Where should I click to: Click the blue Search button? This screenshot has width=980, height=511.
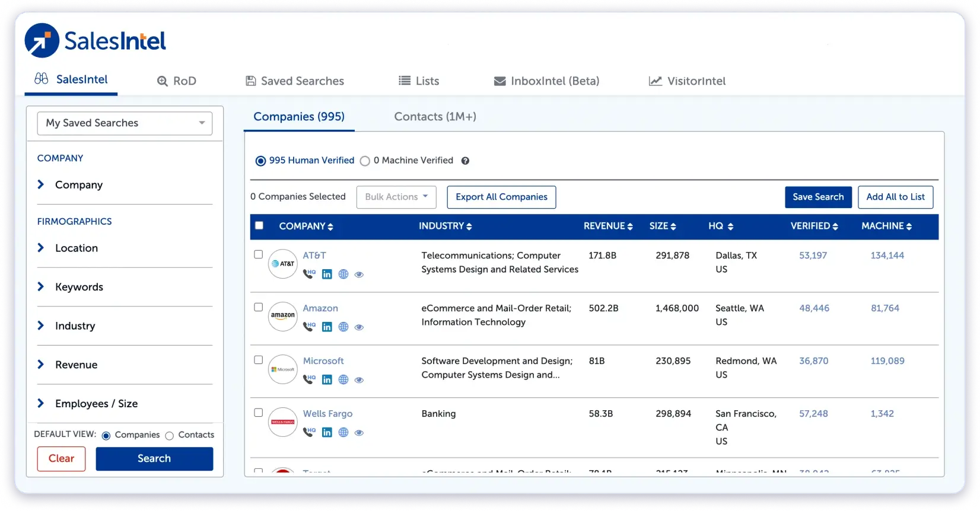(154, 459)
